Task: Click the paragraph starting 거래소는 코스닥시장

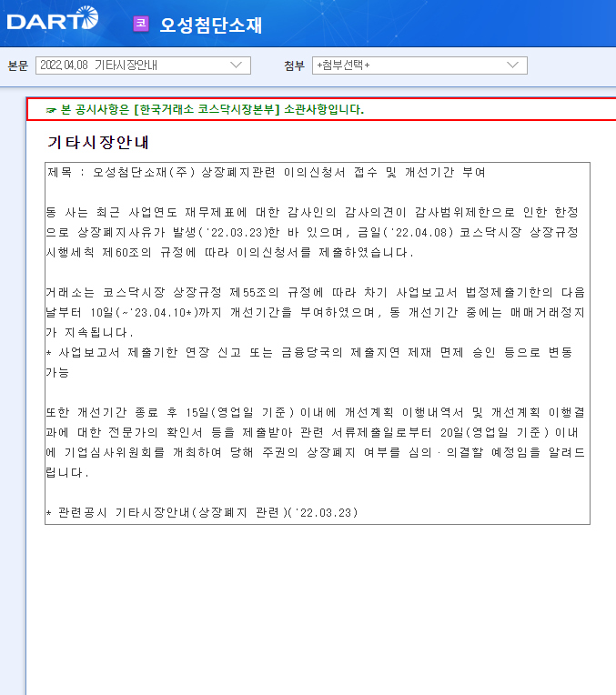Action: tap(316, 313)
